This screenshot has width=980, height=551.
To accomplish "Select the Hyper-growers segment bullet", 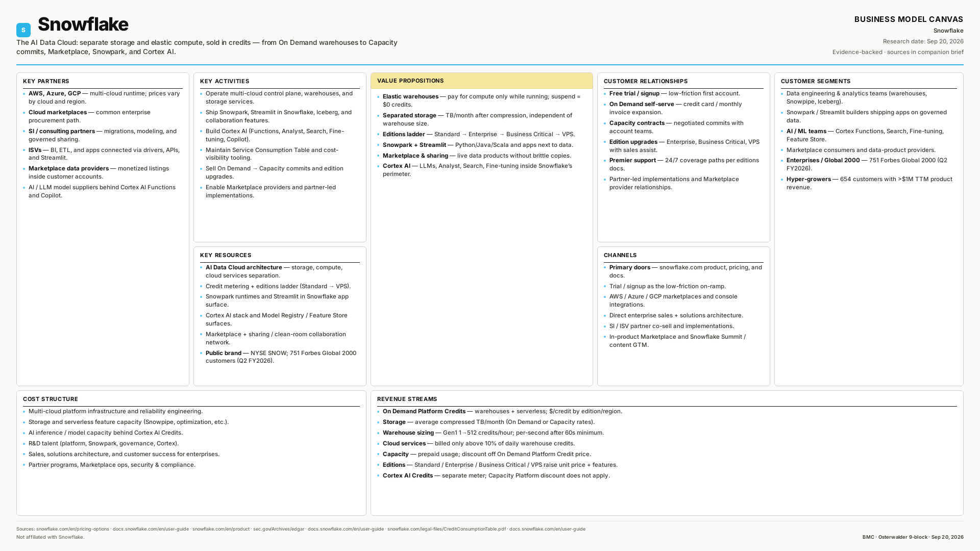I will pyautogui.click(x=868, y=183).
